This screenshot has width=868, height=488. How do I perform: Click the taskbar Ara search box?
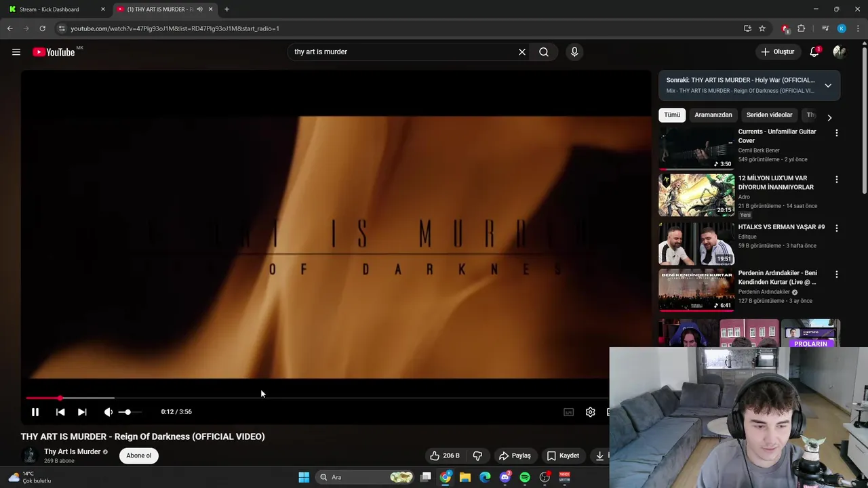click(365, 477)
